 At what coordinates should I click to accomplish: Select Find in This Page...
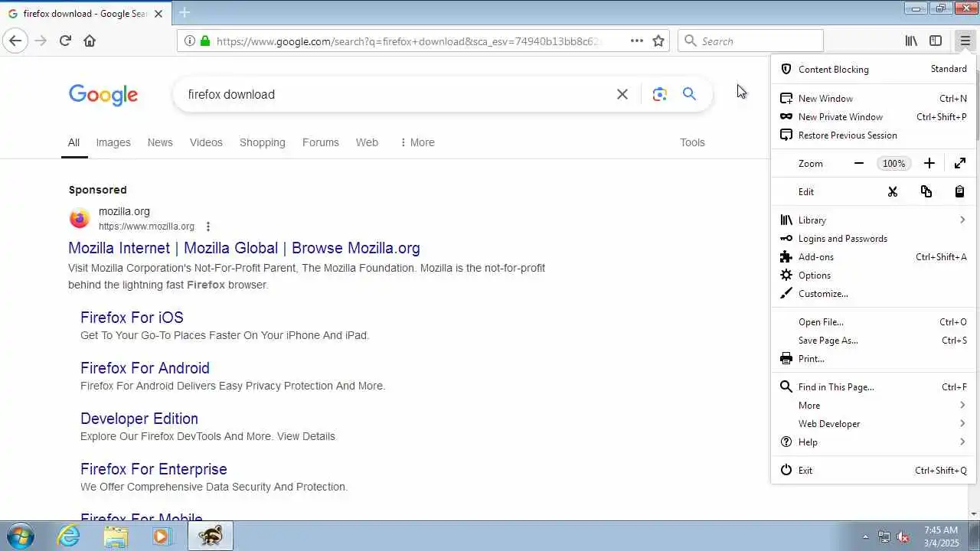(874, 386)
